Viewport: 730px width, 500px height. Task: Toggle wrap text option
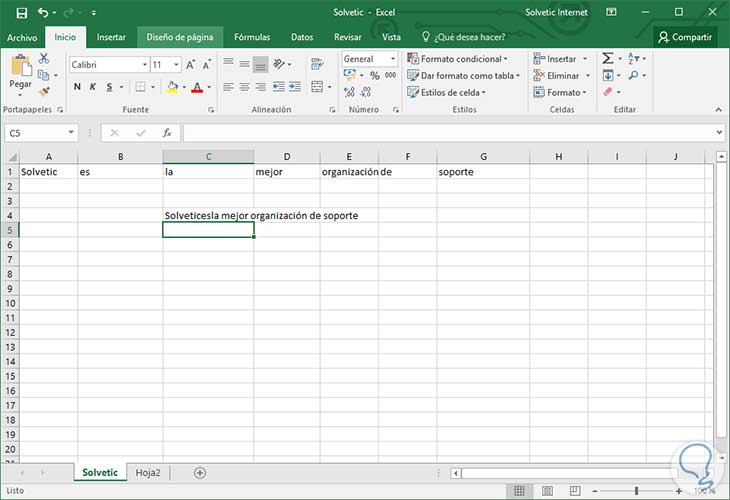pos(318,64)
